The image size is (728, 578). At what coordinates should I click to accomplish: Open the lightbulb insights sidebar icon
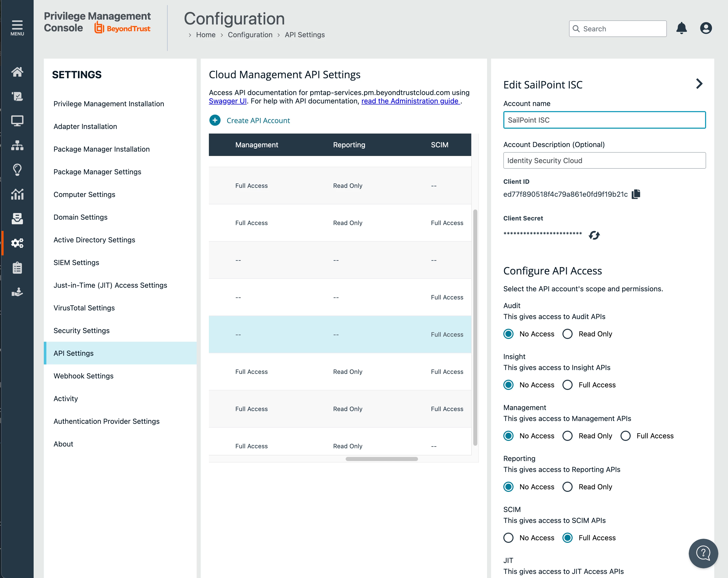click(x=17, y=169)
